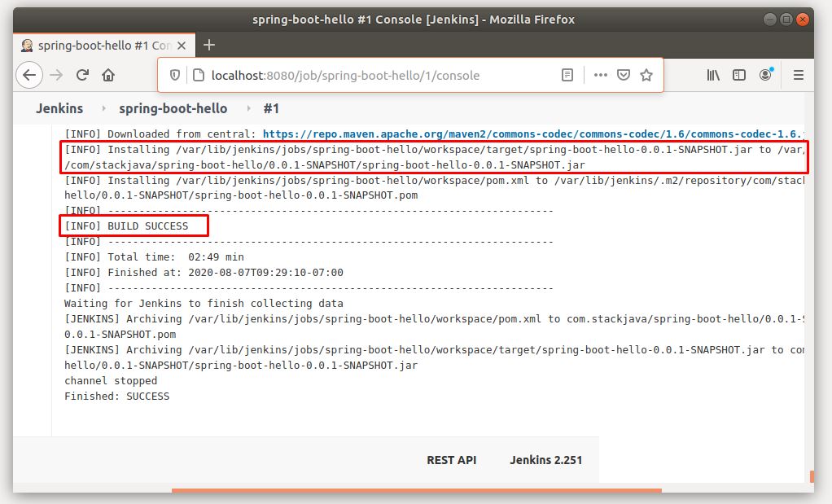832x504 pixels.
Task: Click the horizontal scrollbar at bottom
Action: click(x=417, y=490)
